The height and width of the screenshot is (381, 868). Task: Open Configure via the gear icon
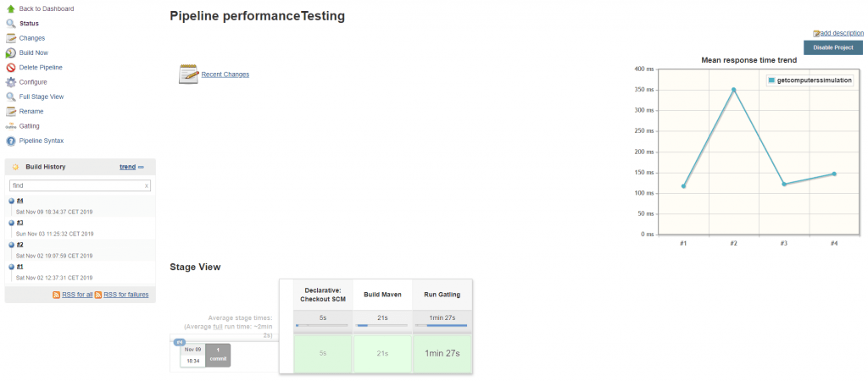pyautogui.click(x=10, y=82)
